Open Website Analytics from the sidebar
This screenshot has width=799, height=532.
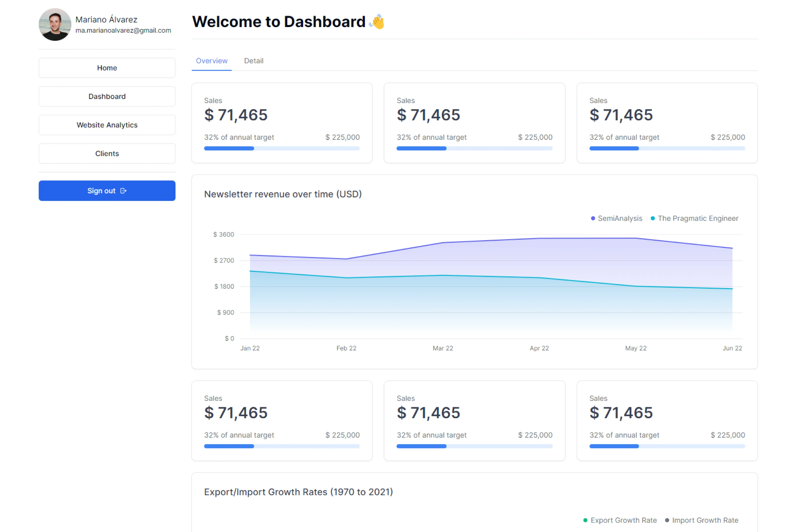point(107,125)
